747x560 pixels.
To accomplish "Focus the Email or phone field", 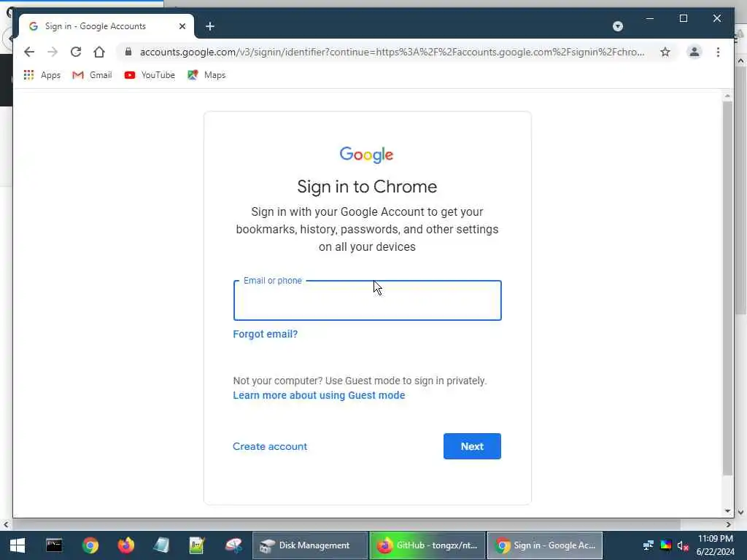I will coord(368,300).
